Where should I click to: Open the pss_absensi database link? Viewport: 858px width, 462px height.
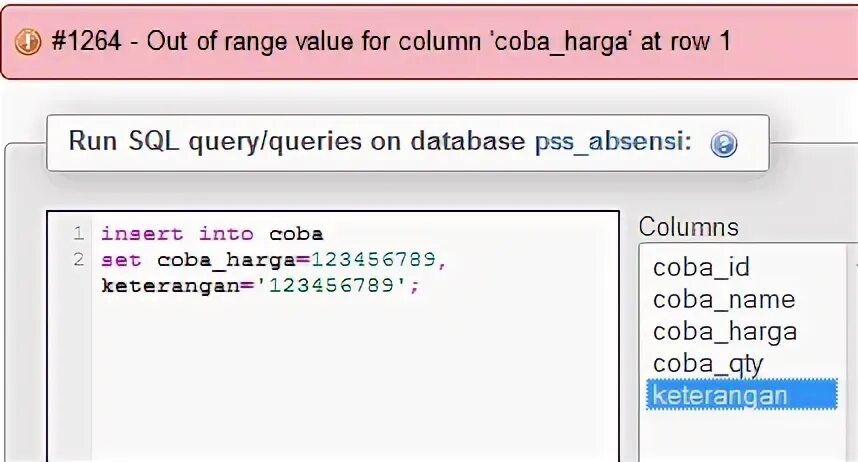(x=611, y=141)
